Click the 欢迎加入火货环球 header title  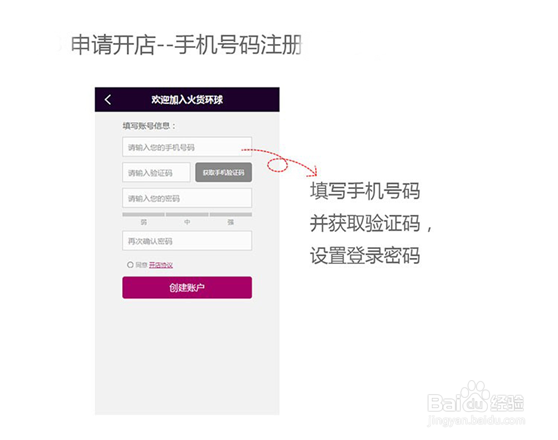pyautogui.click(x=187, y=100)
